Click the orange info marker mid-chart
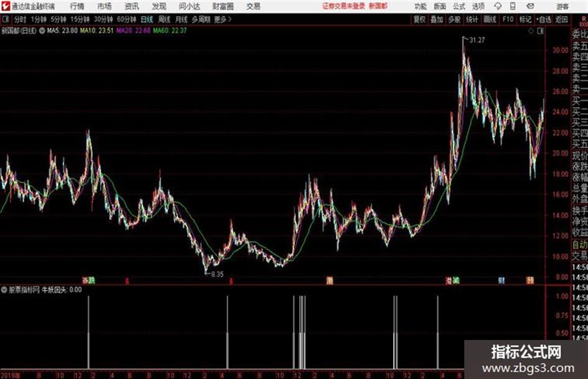The height and width of the screenshot is (379, 588). click(x=330, y=280)
